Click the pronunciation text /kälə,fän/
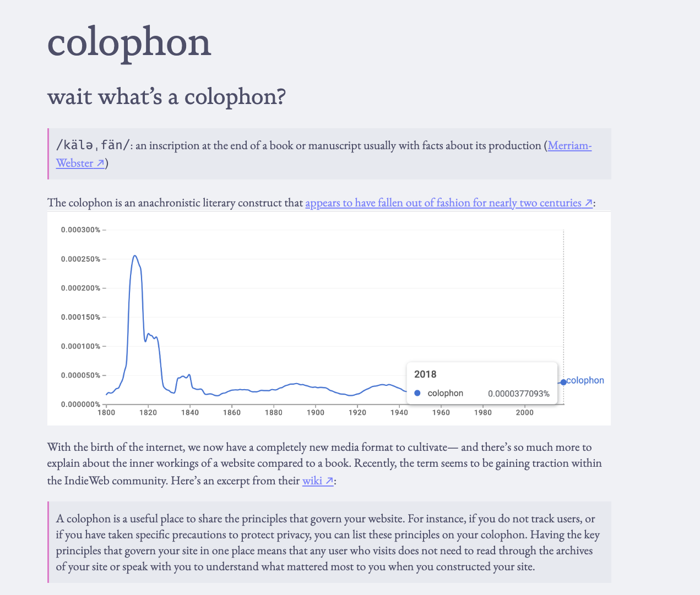Viewport: 700px width, 595px height. coord(93,145)
